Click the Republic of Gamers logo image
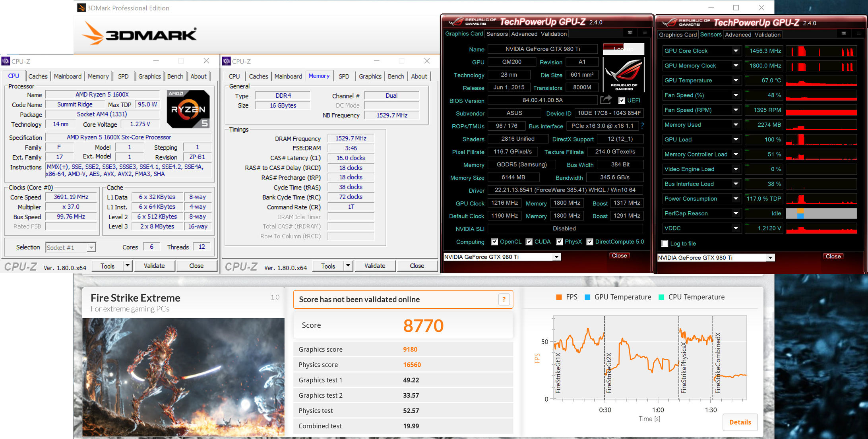This screenshot has height=439, width=868. pos(624,75)
